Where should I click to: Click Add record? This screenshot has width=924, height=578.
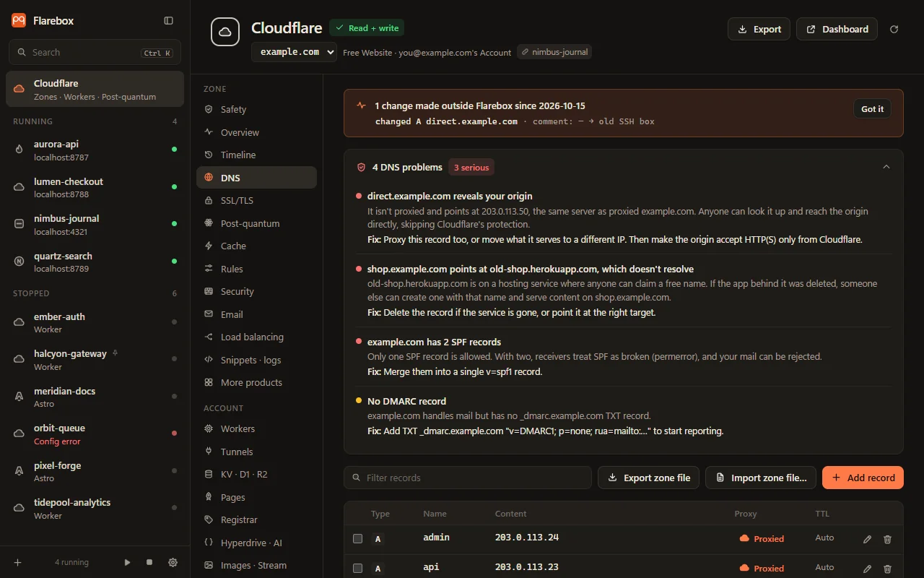[863, 478]
